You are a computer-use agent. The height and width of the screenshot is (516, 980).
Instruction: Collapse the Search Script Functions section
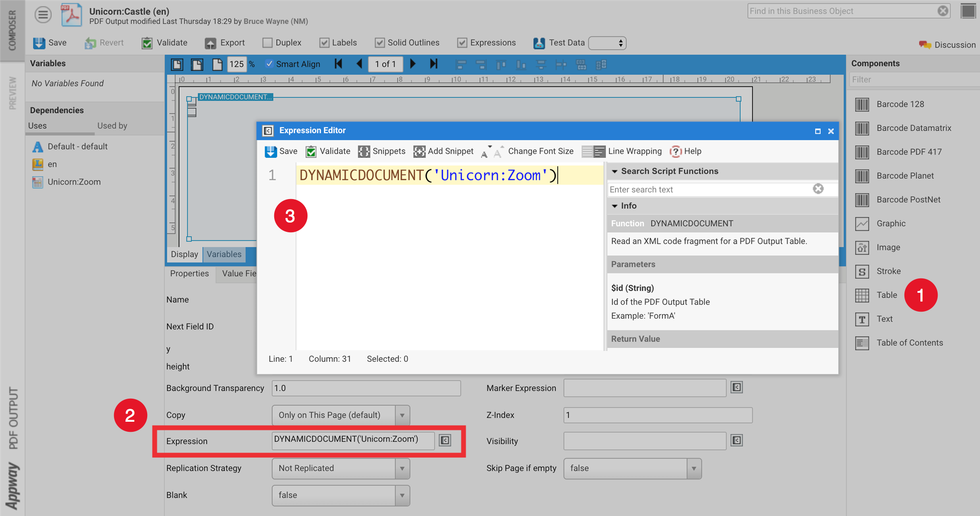pos(615,171)
